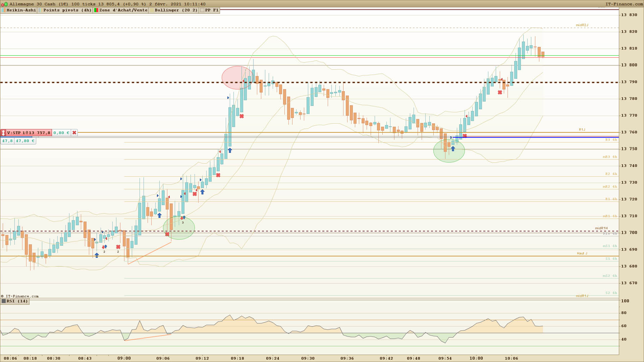Click the RSI panel gray square icon

pos(4,301)
